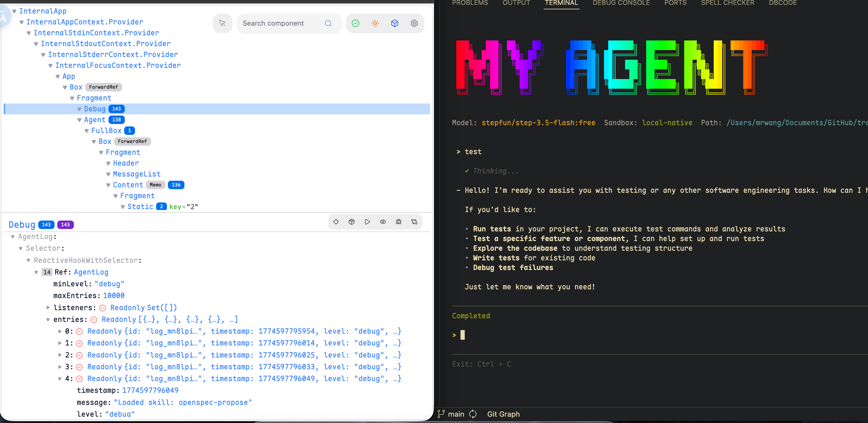Screen dimensions: 868x423
Task: Click the AgentLog ref link
Action: 91,272
